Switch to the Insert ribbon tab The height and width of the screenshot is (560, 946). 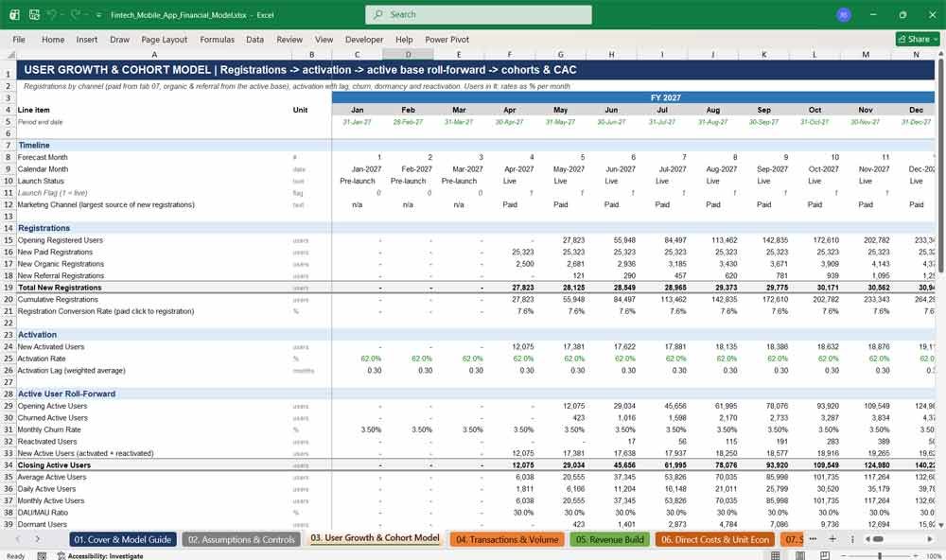(x=87, y=39)
